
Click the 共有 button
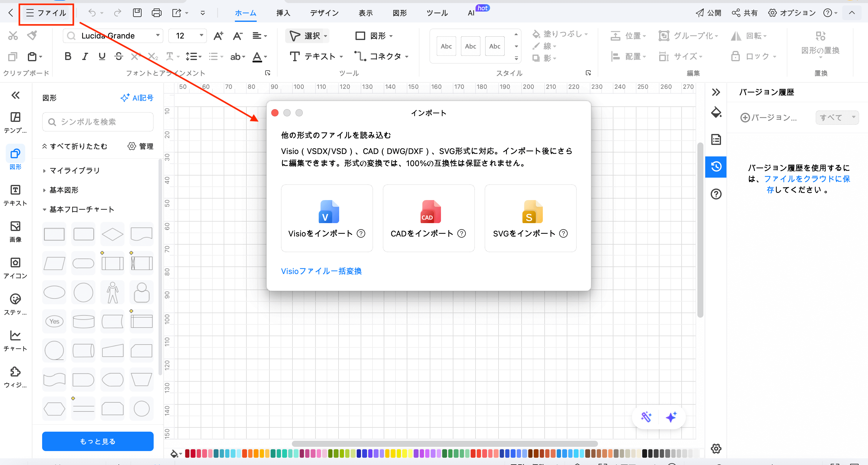pos(745,13)
